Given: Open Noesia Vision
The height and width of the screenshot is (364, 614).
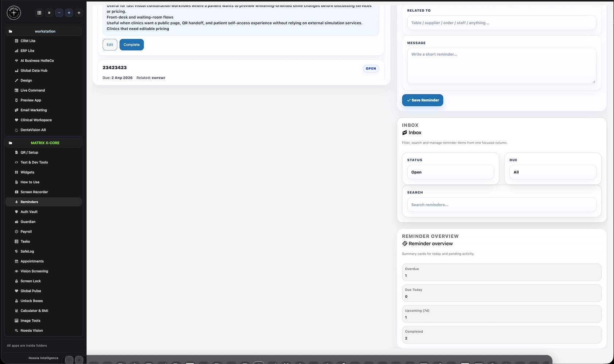Looking at the screenshot, I should click(x=44, y=331).
